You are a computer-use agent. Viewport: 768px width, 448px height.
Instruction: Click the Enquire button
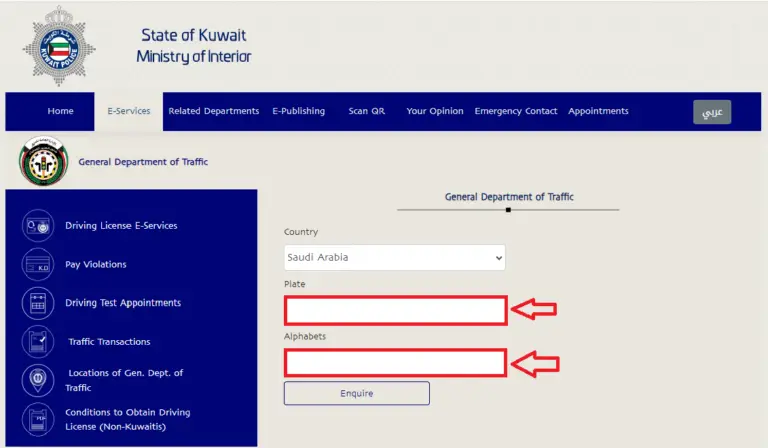coord(357,393)
